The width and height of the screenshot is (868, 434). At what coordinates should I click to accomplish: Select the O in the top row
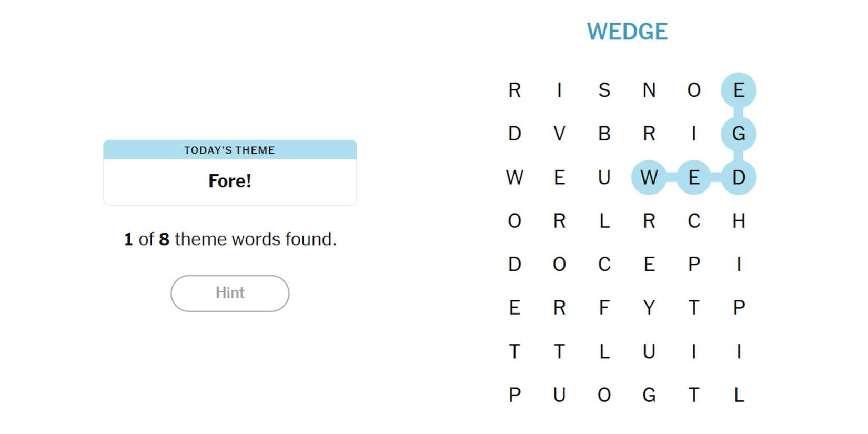(694, 90)
